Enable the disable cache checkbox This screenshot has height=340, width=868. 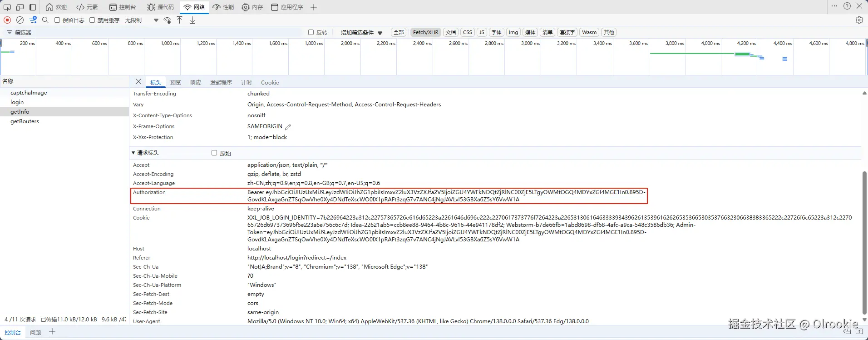(x=92, y=20)
